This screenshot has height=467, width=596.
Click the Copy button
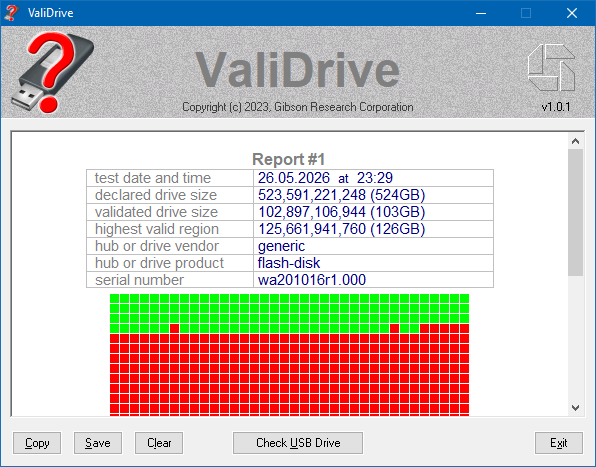[x=37, y=443]
